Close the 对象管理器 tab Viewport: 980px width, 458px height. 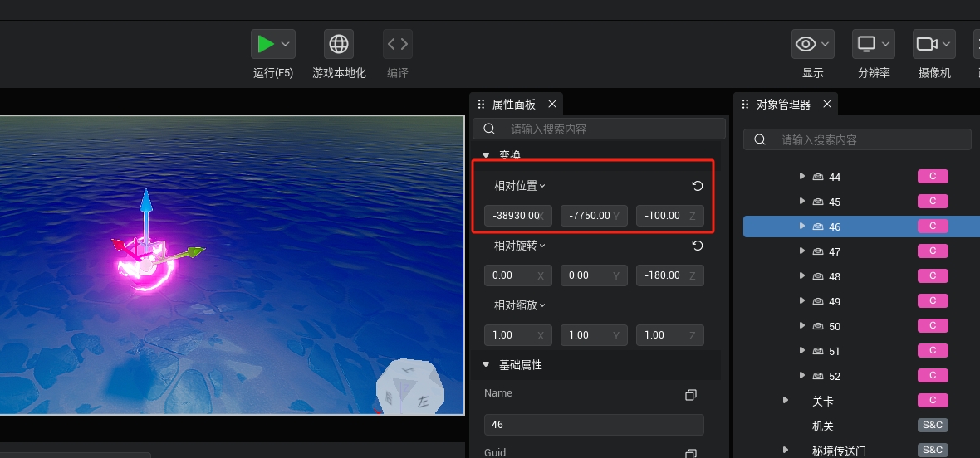tap(826, 105)
